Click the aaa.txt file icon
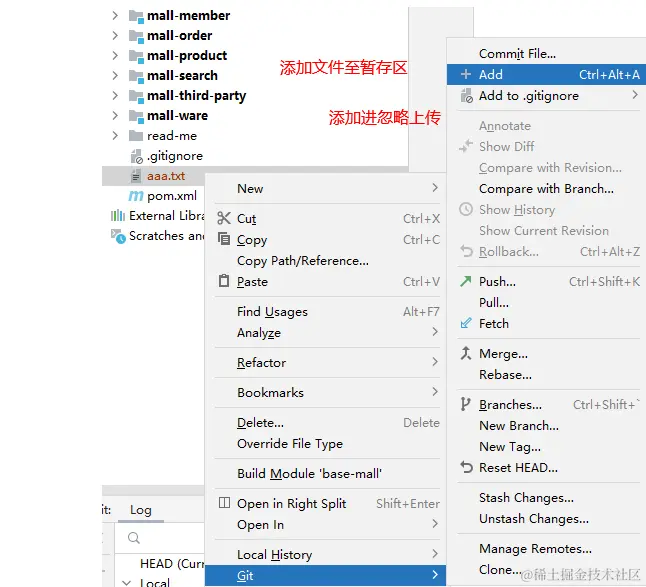 [136, 176]
